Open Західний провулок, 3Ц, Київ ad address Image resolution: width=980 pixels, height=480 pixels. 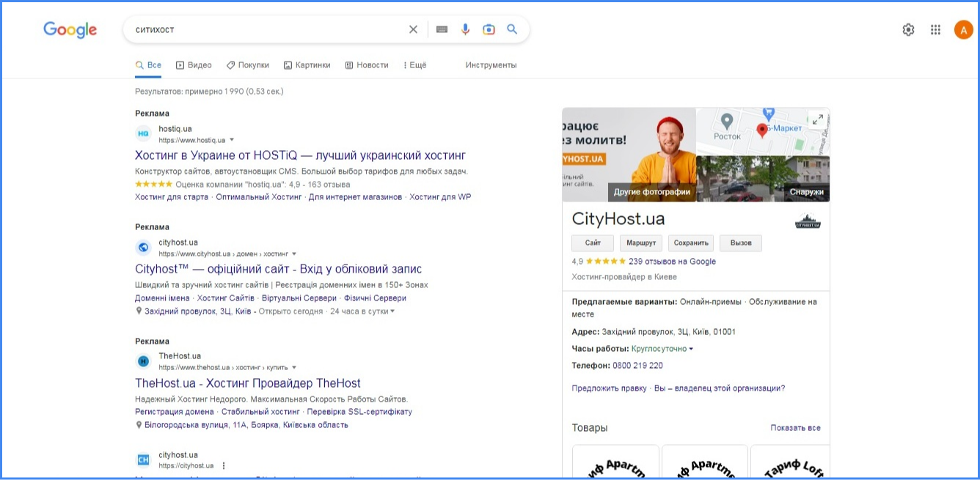[198, 311]
